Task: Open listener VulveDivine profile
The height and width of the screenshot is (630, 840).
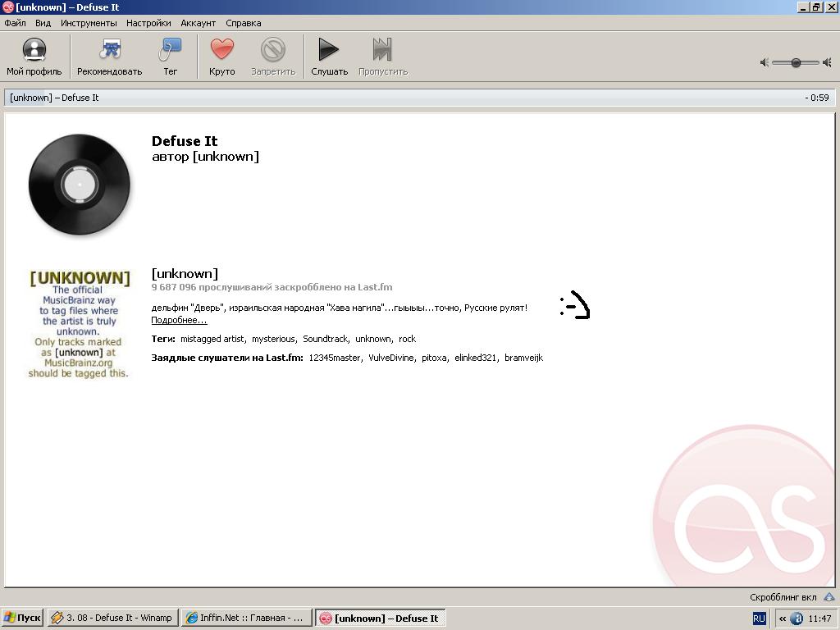Action: point(391,358)
